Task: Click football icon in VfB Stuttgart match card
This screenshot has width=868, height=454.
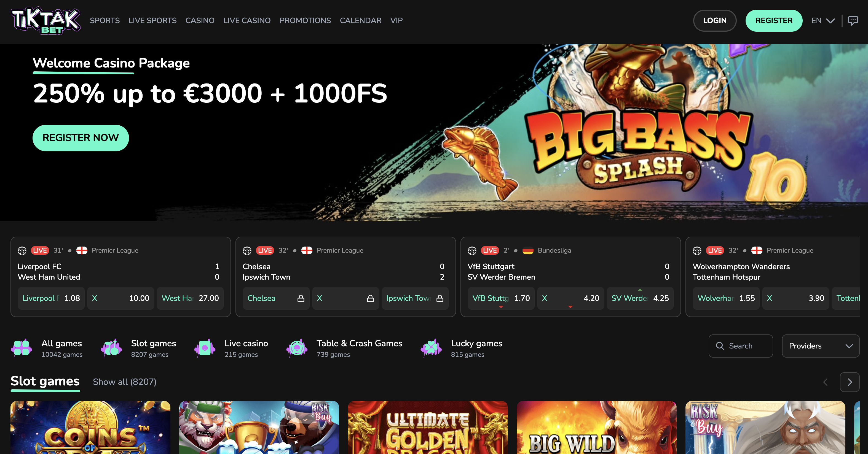Action: click(x=472, y=250)
